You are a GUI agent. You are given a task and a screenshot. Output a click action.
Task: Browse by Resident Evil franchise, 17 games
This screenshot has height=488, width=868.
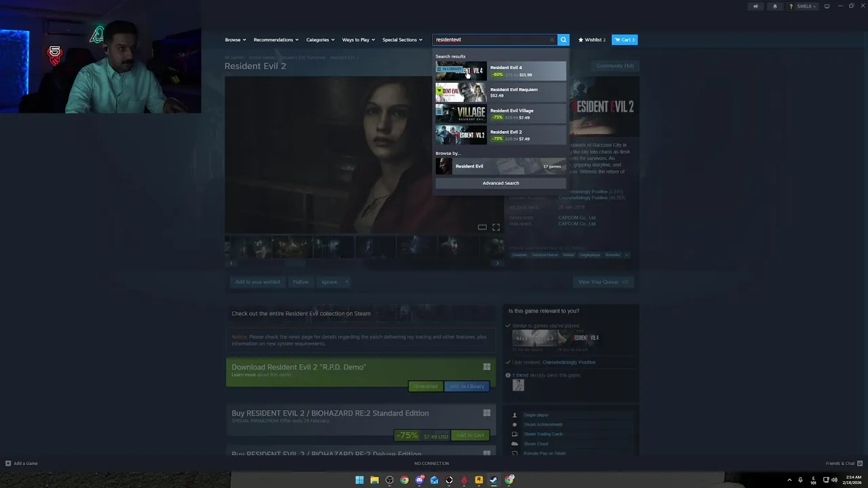[x=500, y=166]
